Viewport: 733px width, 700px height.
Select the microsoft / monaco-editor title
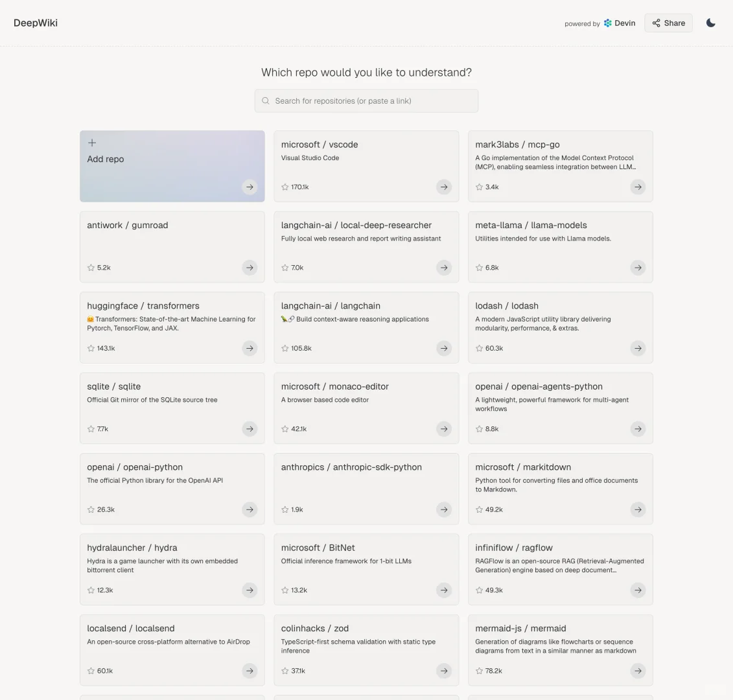pyautogui.click(x=334, y=386)
